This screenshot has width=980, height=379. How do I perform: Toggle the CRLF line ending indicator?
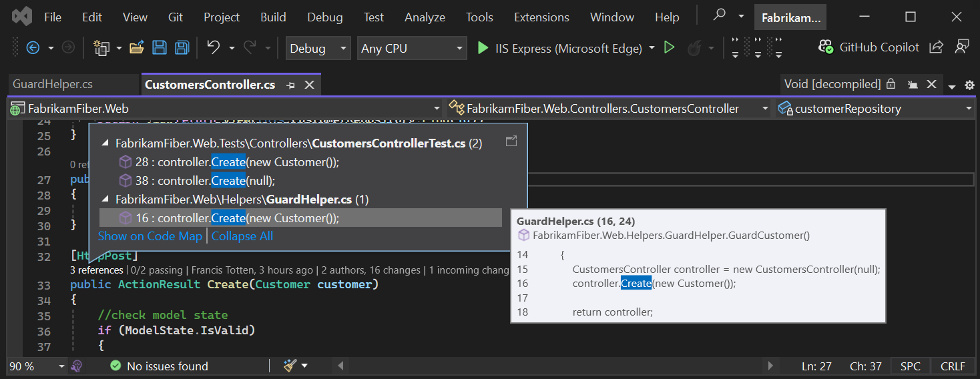click(x=953, y=366)
